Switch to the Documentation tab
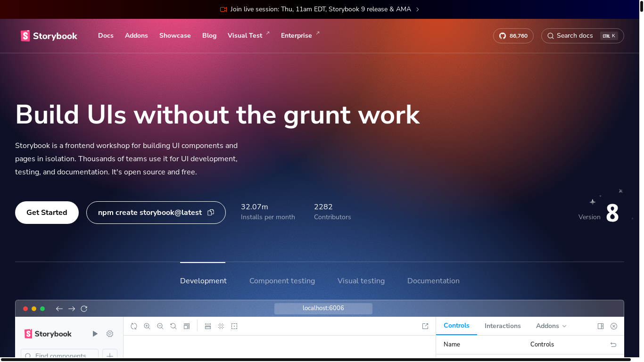Image resolution: width=644 pixels, height=362 pixels. (x=433, y=281)
